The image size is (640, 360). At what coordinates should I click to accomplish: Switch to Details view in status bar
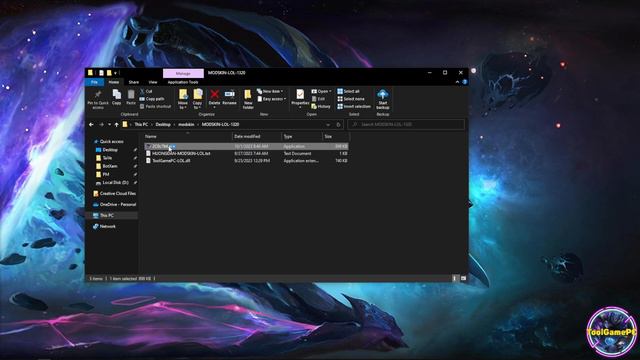[x=454, y=278]
